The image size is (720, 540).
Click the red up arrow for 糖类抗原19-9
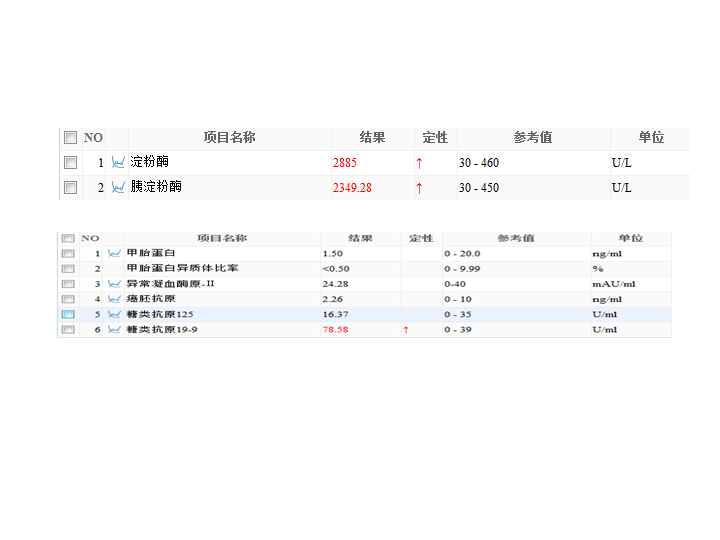406,330
